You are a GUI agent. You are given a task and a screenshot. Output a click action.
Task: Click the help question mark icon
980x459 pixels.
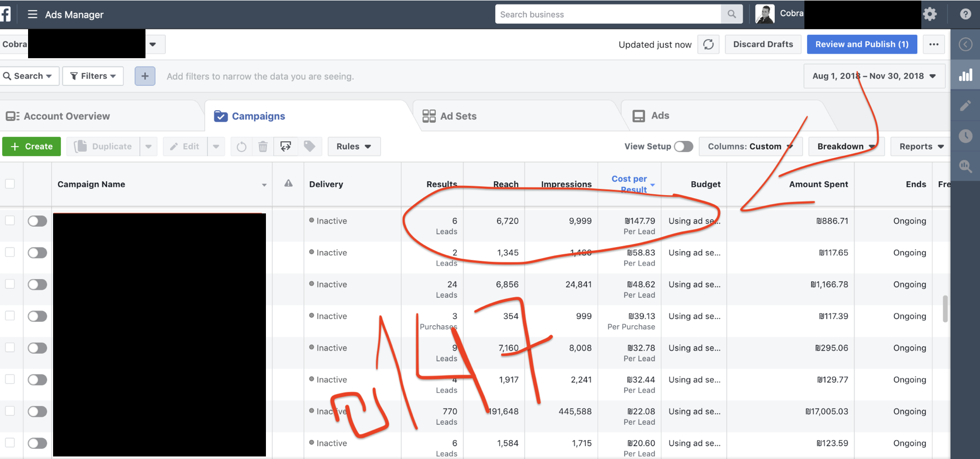965,14
